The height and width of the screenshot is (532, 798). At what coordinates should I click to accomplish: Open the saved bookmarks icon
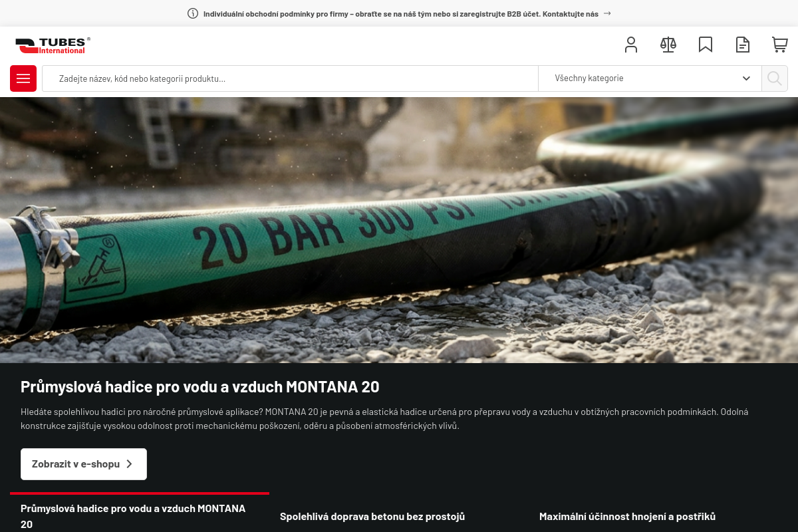tap(706, 45)
